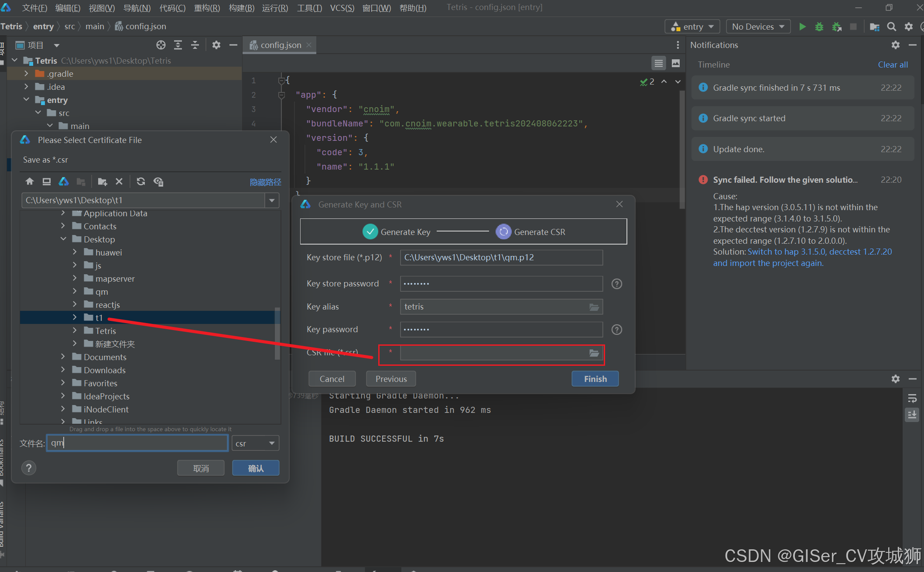Screen dimensions: 924x572
Task: Select the csr file type dropdown
Action: pyautogui.click(x=256, y=443)
